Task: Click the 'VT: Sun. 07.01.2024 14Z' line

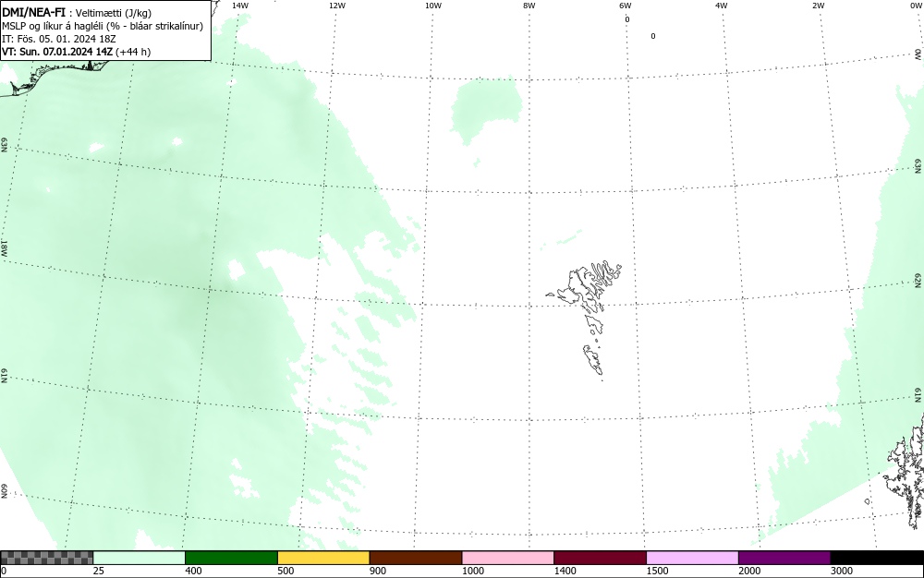Action: (x=57, y=52)
